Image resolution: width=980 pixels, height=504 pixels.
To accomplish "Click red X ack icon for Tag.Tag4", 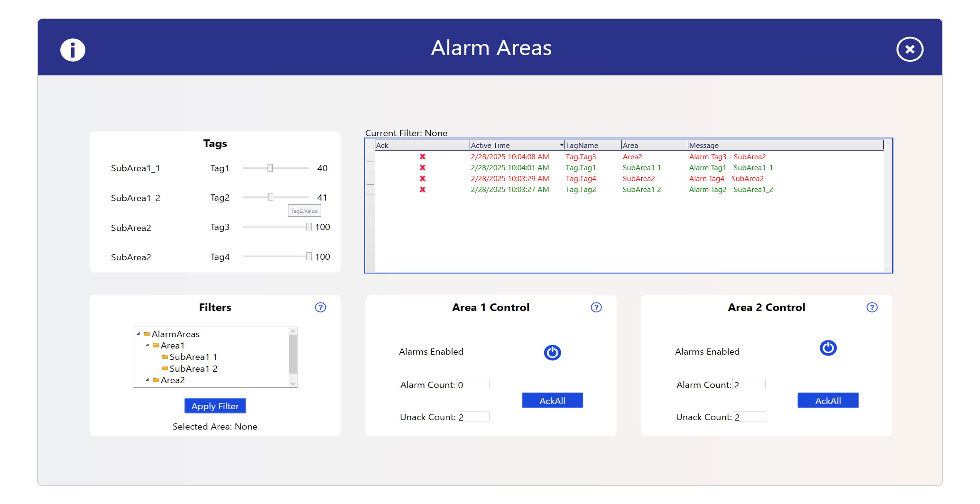I will (422, 178).
